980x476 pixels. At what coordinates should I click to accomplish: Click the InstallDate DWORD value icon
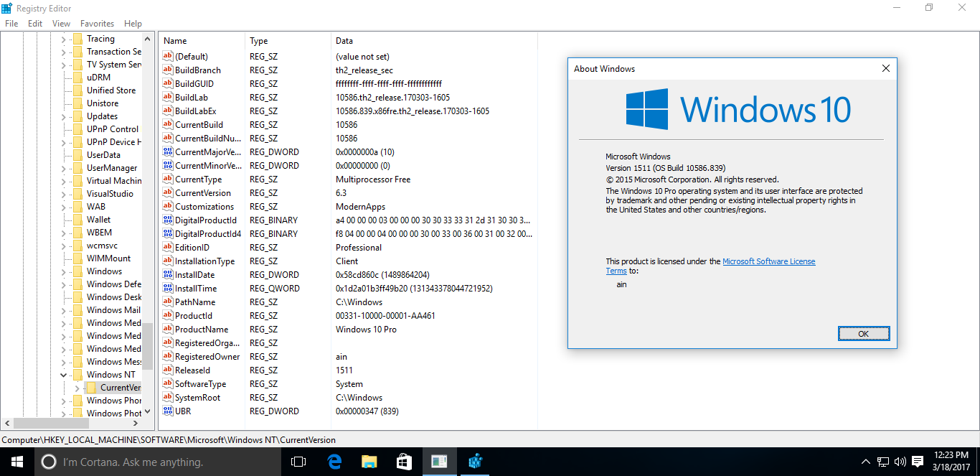(x=168, y=275)
